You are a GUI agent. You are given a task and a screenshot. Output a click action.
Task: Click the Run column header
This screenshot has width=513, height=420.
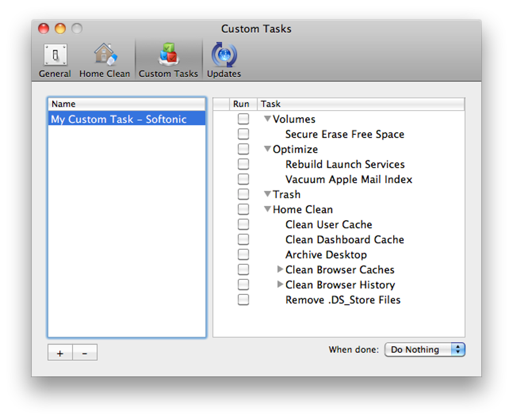coord(243,104)
